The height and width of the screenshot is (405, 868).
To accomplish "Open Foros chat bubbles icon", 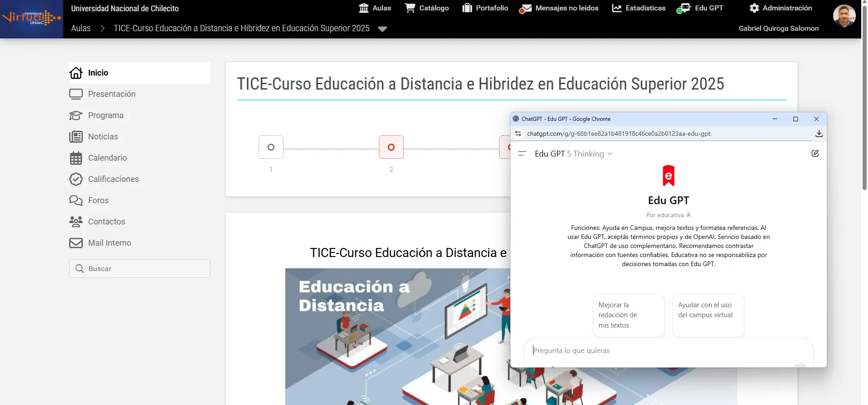I will [76, 200].
